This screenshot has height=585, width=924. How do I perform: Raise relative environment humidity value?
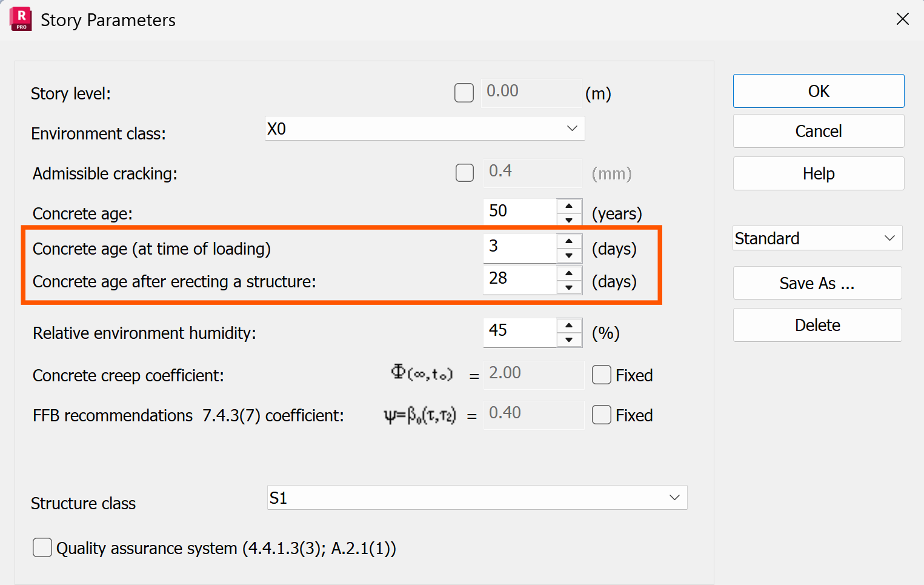[x=569, y=326]
